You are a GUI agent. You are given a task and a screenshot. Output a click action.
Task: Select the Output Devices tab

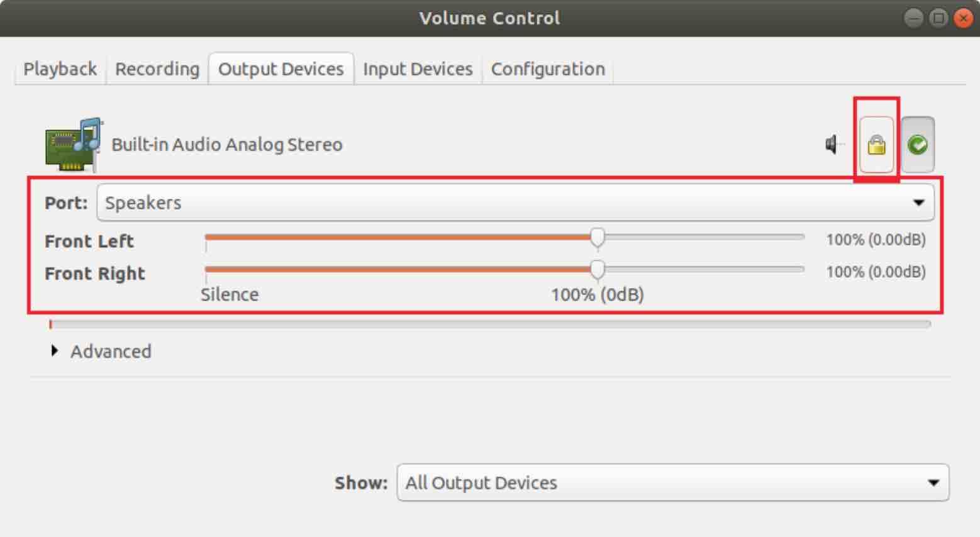[281, 69]
